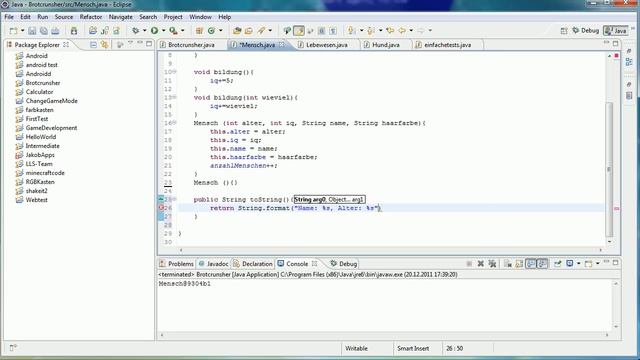The image size is (640, 360).
Task: Toggle Mark Occurrences in toolbar
Action: pos(299,31)
